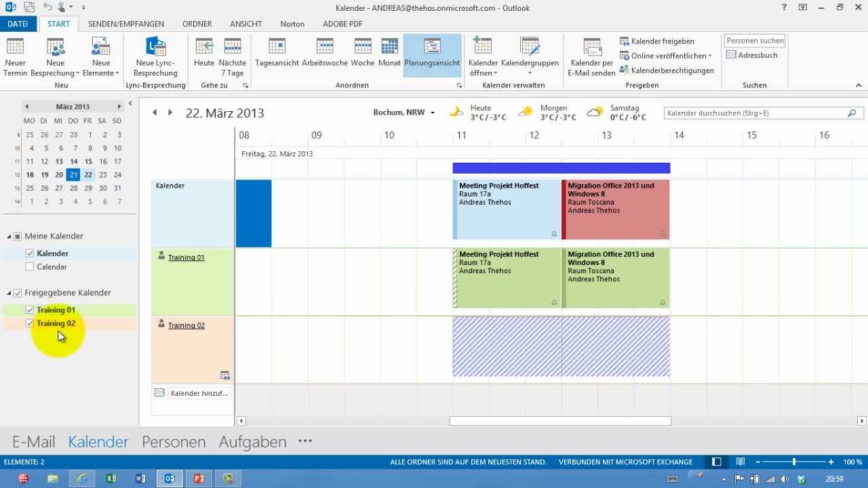Go to previous month in mini calendar

point(27,106)
